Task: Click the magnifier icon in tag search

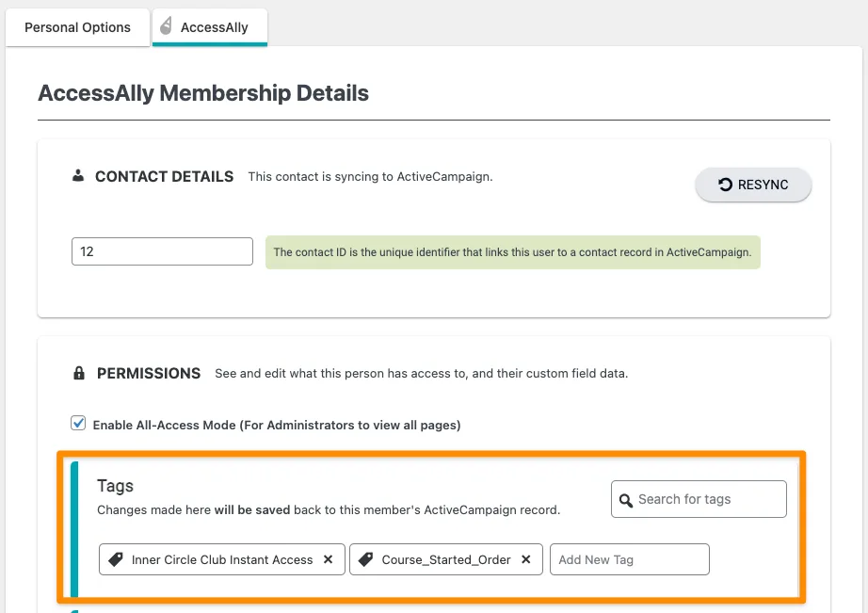Action: pyautogui.click(x=627, y=499)
